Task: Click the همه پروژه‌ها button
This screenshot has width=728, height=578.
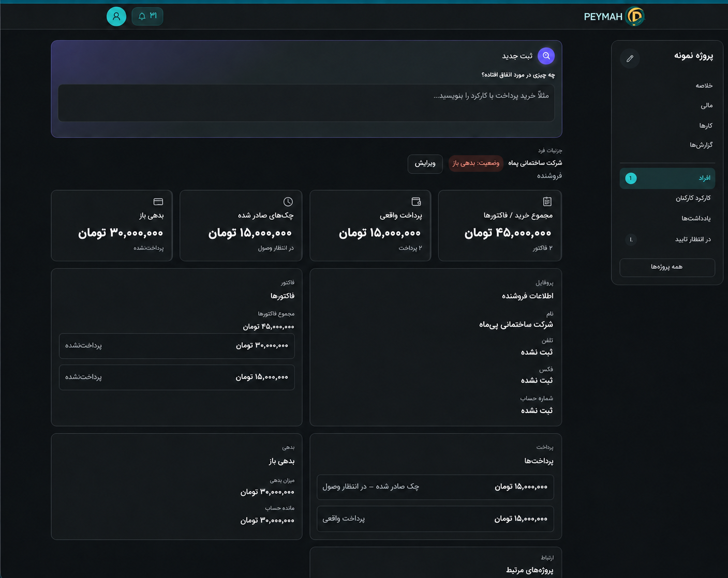Action: point(667,267)
